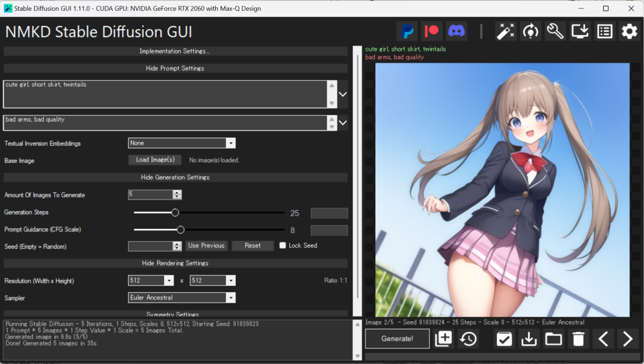Screen dimensions: 644x364
Task: Click the positive prompt scrollbar
Action: [332, 94]
